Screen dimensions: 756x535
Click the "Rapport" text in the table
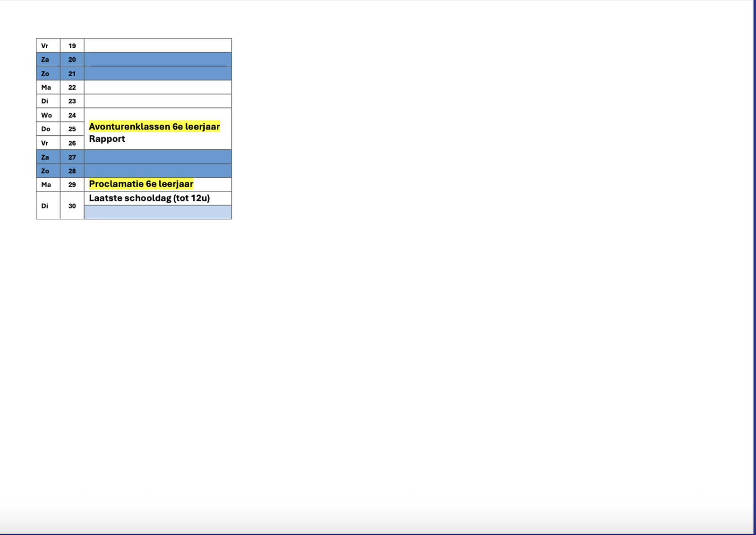tap(107, 139)
